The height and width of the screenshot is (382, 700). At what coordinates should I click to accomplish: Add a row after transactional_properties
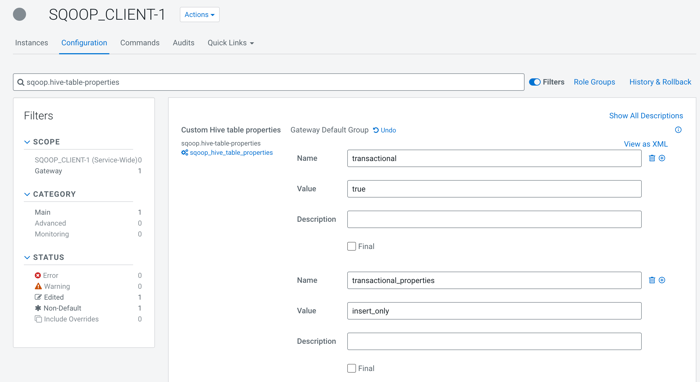(662, 280)
